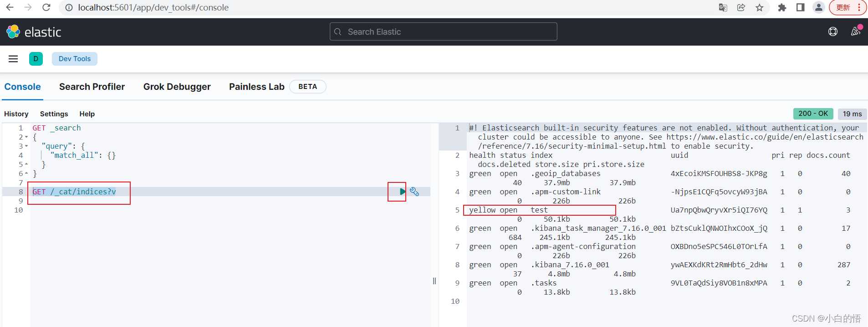The width and height of the screenshot is (868, 327).
Task: Click the .kibana_7.16.0_001 index name
Action: coord(570,265)
